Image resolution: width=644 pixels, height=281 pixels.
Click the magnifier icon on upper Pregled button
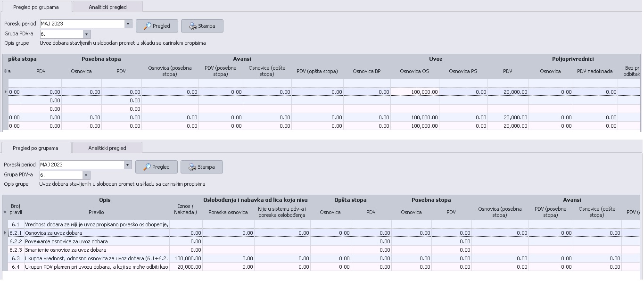click(148, 26)
